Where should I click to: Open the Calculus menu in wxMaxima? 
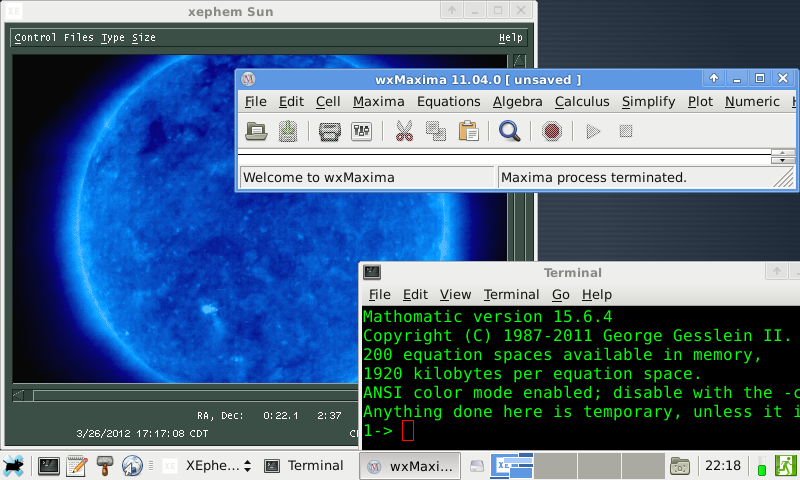(582, 101)
